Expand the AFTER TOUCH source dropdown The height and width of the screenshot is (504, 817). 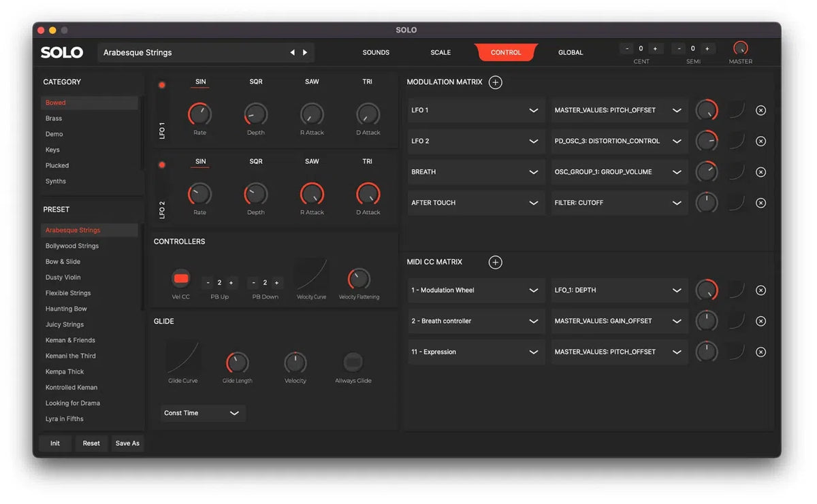tap(475, 202)
